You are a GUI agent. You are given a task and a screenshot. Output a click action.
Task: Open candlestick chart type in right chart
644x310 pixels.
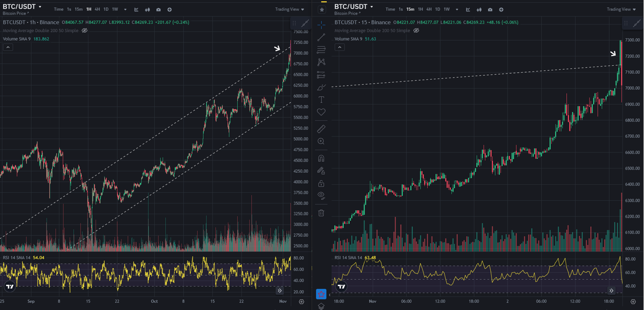pyautogui.click(x=479, y=9)
